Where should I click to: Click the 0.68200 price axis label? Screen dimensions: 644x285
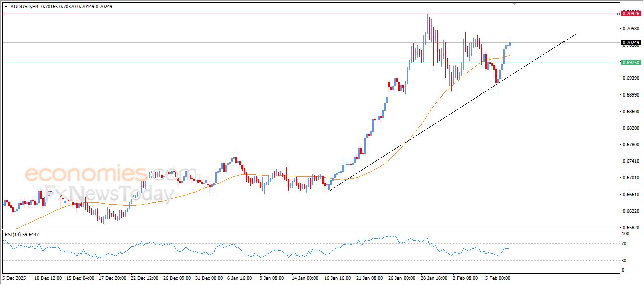tap(631, 128)
